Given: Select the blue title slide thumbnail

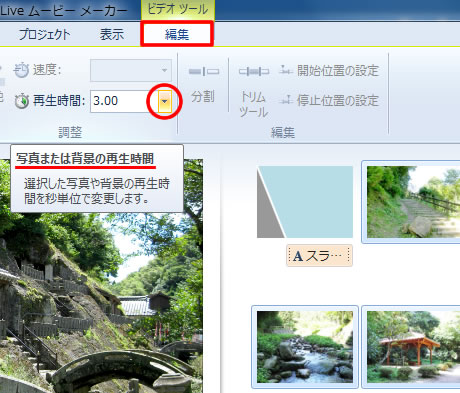Looking at the screenshot, I should tap(305, 202).
